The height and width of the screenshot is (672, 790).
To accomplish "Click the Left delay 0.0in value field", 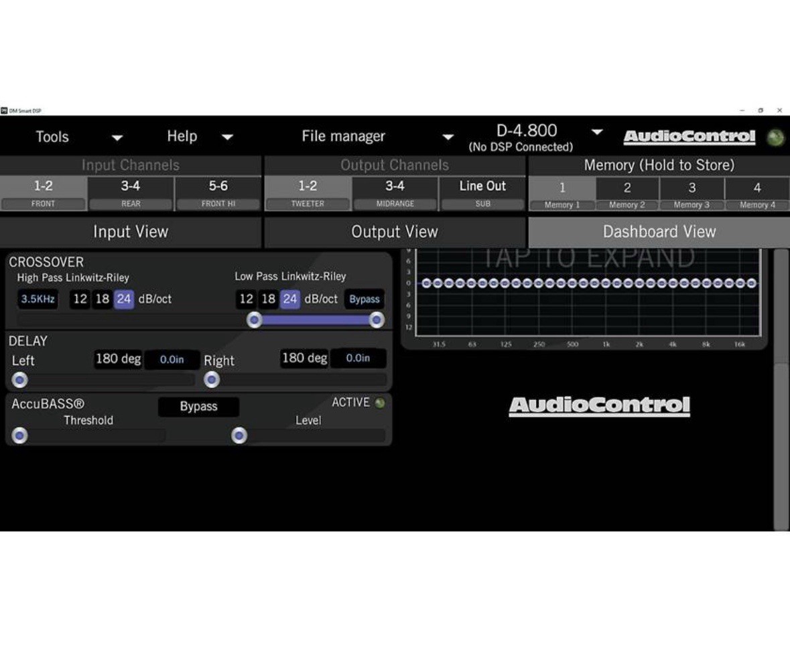I will coord(172,360).
